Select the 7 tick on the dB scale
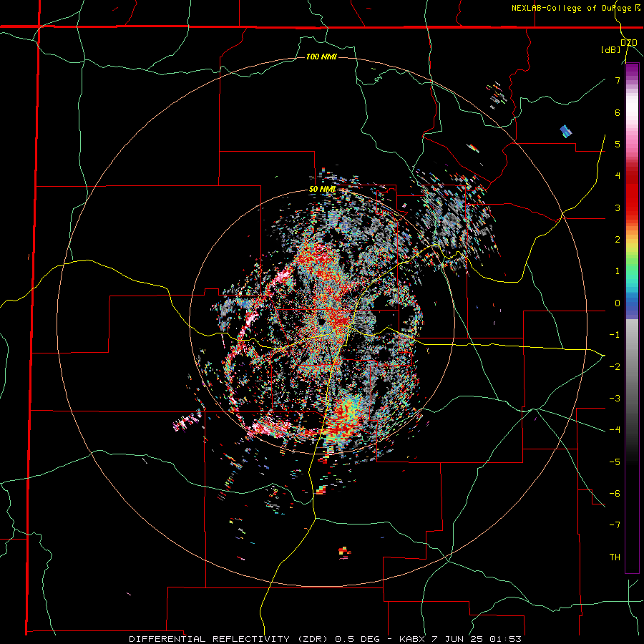This screenshot has width=644, height=644. point(618,80)
